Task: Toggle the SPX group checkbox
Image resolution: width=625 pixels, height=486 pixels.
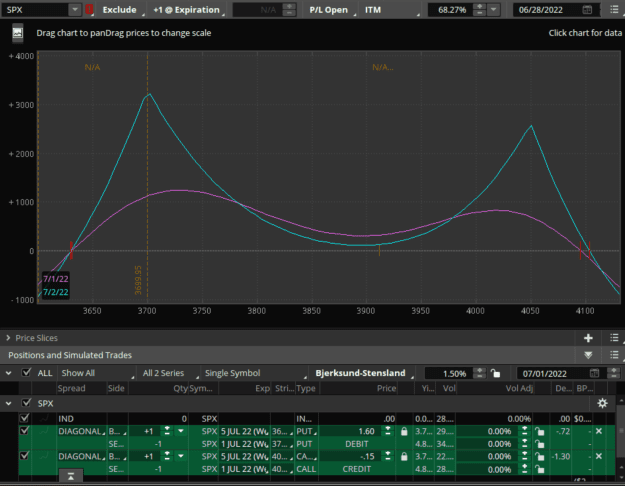Action: [x=26, y=403]
